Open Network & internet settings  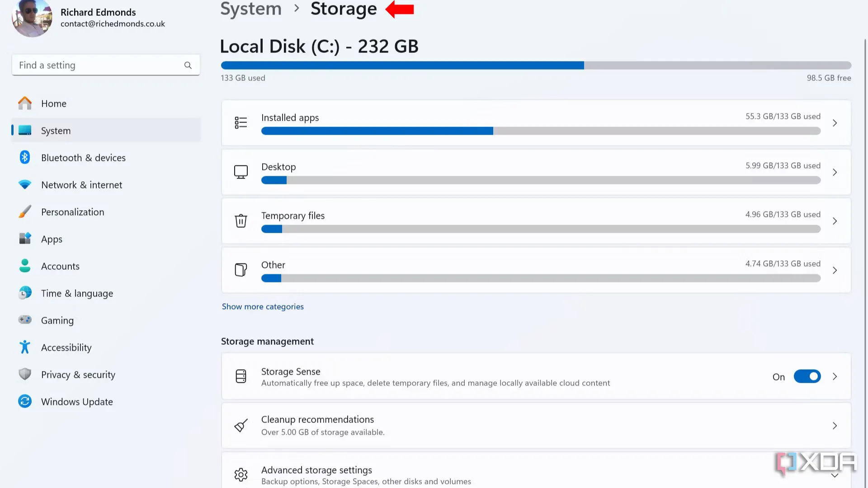[106, 185]
